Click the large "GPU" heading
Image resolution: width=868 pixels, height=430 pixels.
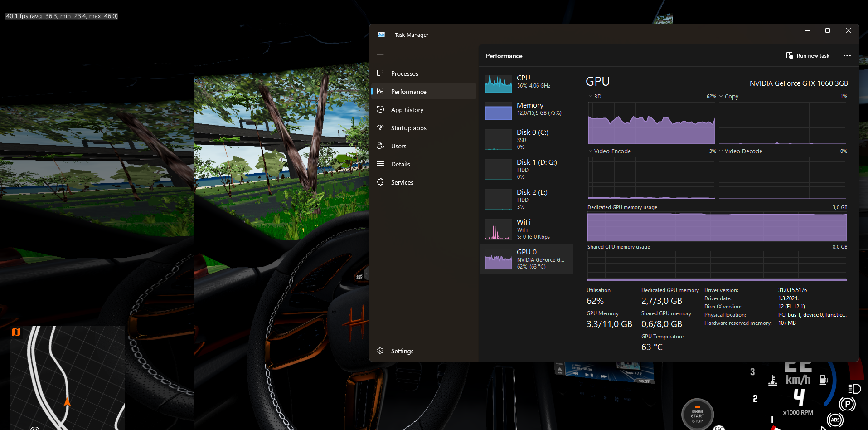[x=597, y=82]
